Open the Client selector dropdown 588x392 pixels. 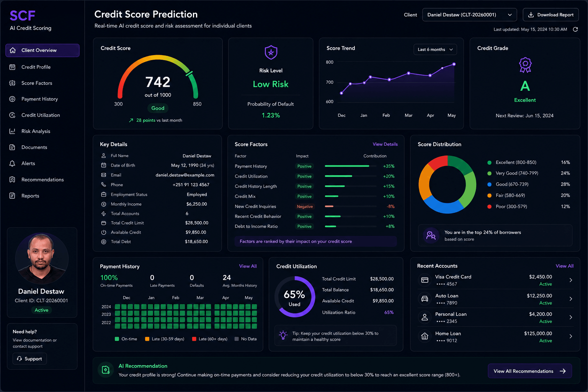(x=470, y=15)
